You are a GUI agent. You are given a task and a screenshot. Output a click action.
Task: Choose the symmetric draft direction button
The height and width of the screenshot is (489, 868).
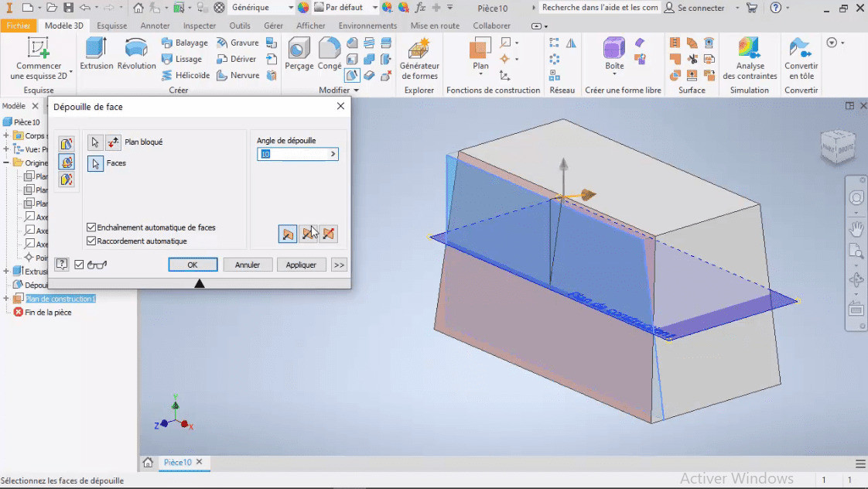(308, 234)
